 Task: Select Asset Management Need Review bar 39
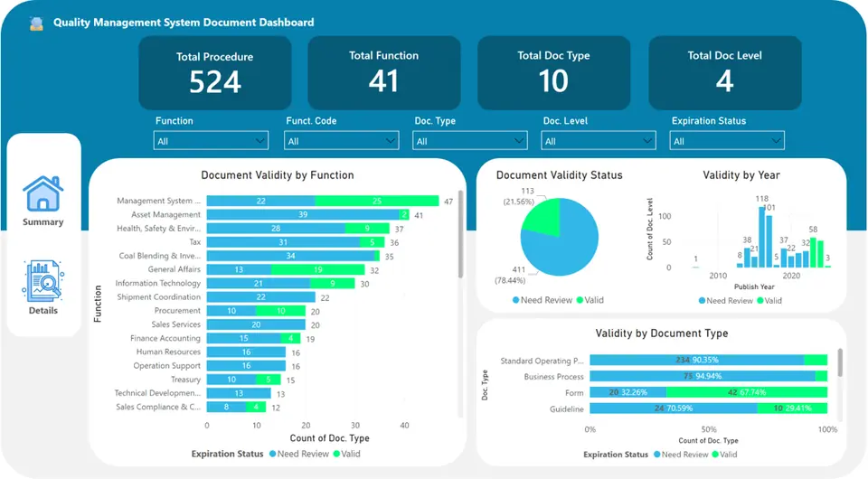click(x=304, y=214)
